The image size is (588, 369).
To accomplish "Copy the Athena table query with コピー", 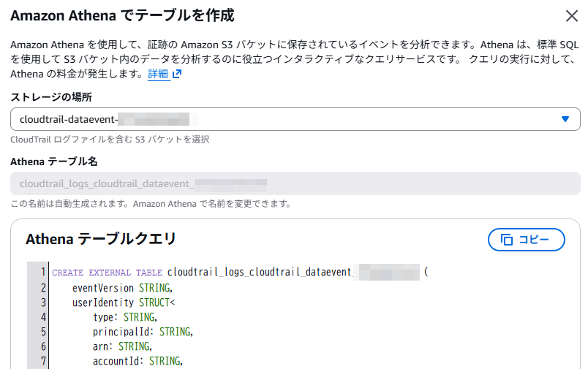I will click(x=526, y=240).
